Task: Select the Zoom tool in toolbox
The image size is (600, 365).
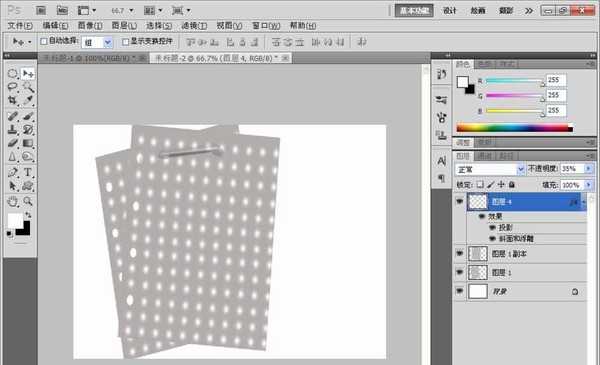Action: coord(28,201)
